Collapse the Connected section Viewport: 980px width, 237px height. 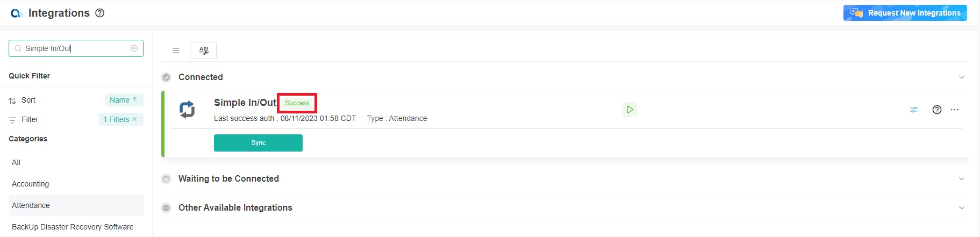pyautogui.click(x=962, y=77)
